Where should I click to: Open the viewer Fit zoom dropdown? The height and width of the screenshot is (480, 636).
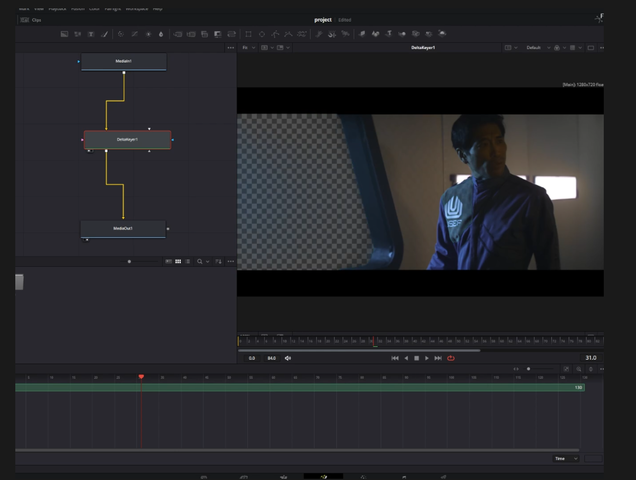(249, 47)
